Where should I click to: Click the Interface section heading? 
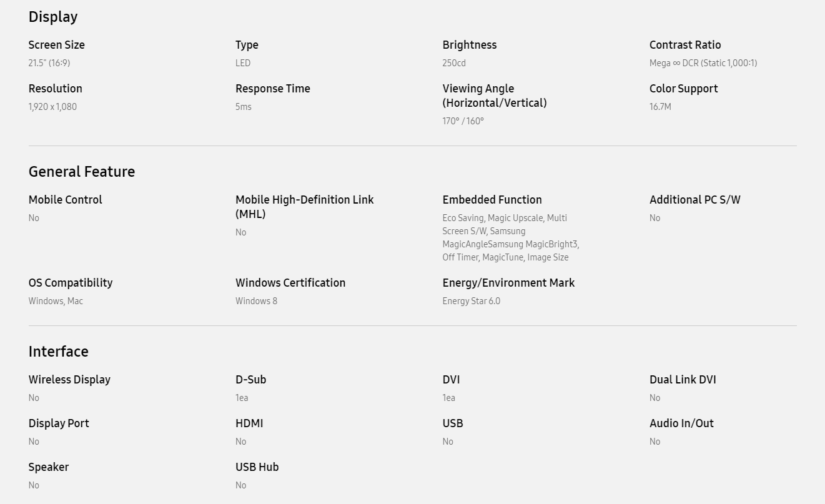(x=58, y=352)
